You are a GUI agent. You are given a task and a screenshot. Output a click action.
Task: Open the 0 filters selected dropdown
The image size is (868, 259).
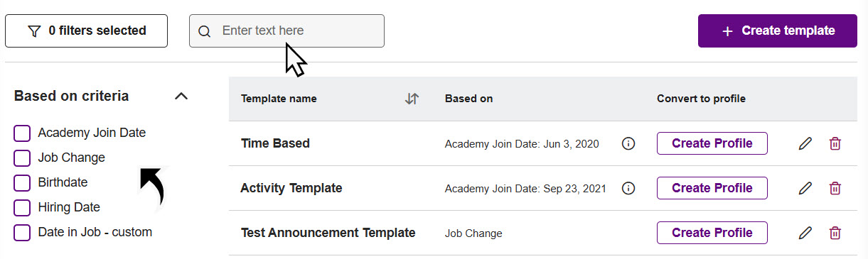(86, 31)
